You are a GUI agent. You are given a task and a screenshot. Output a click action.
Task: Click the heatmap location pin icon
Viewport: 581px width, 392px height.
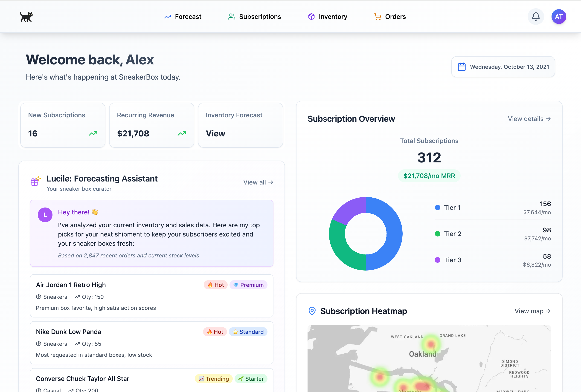(x=312, y=311)
